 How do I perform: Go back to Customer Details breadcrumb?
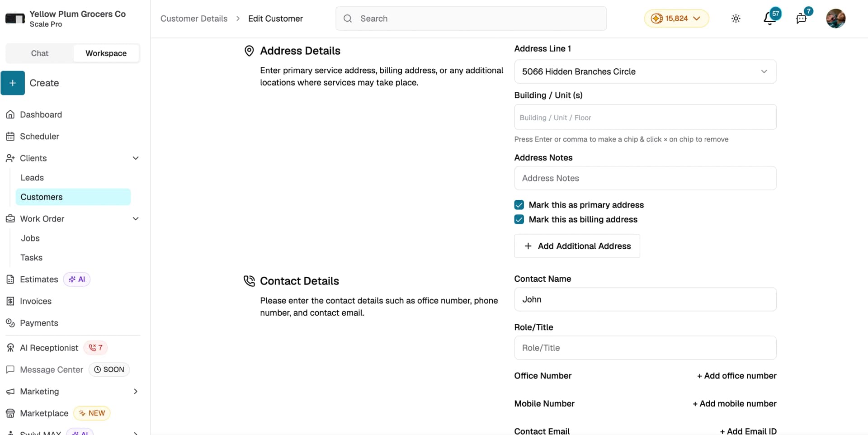(194, 19)
